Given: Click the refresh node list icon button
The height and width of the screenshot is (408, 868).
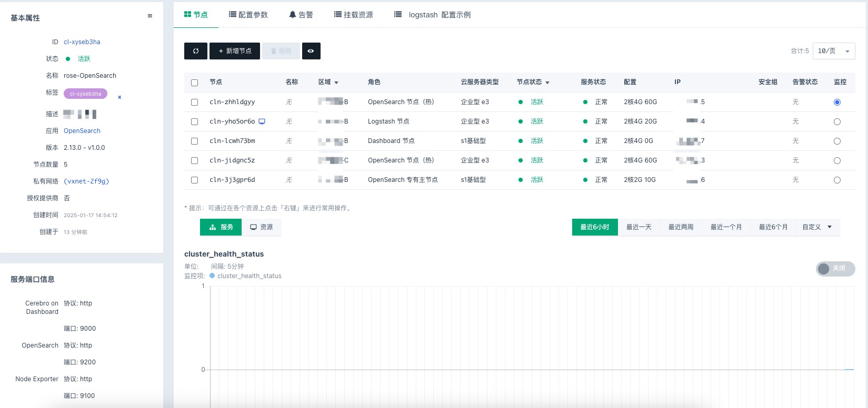Looking at the screenshot, I should coord(195,51).
